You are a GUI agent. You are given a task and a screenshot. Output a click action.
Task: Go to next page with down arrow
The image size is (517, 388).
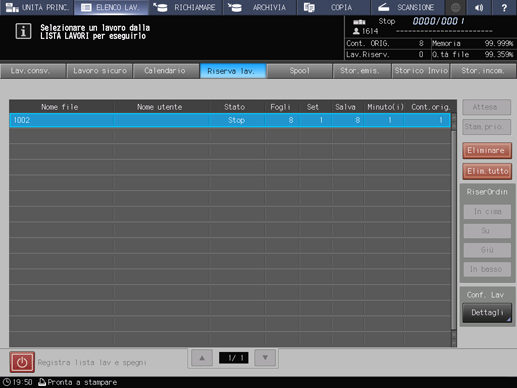coord(265,358)
